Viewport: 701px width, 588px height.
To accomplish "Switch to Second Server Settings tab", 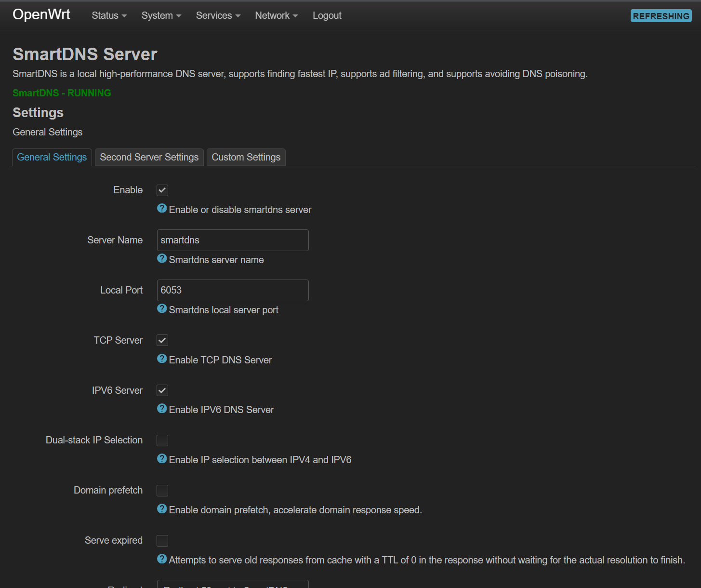I will [149, 157].
